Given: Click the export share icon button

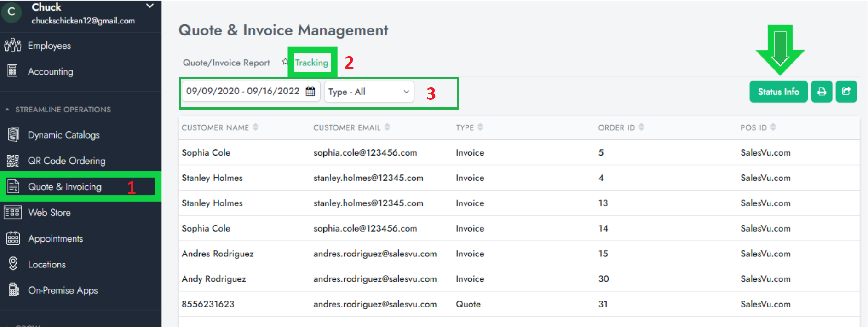Looking at the screenshot, I should click(x=845, y=92).
